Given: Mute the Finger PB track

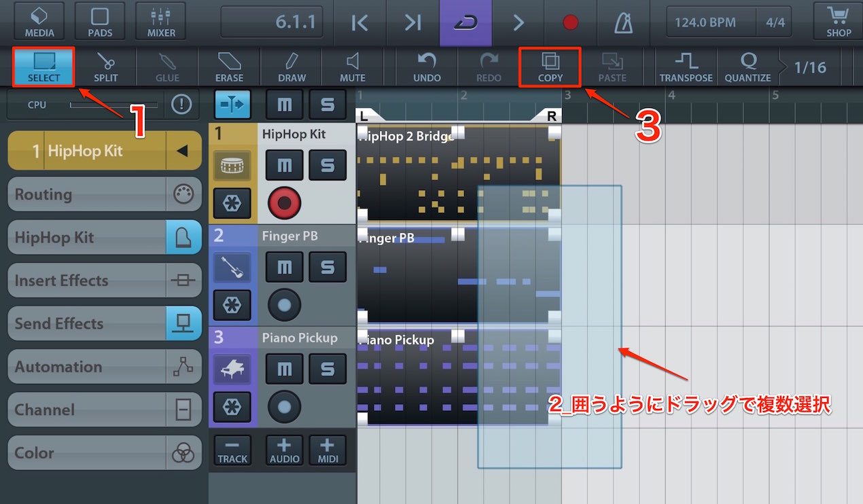Looking at the screenshot, I should [x=284, y=267].
